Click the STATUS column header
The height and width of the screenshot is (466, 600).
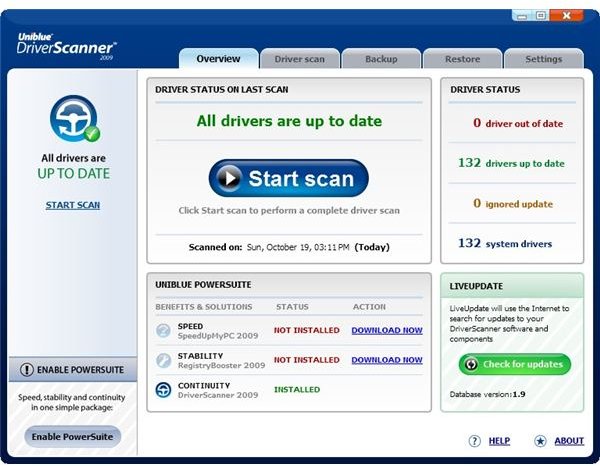tap(292, 307)
